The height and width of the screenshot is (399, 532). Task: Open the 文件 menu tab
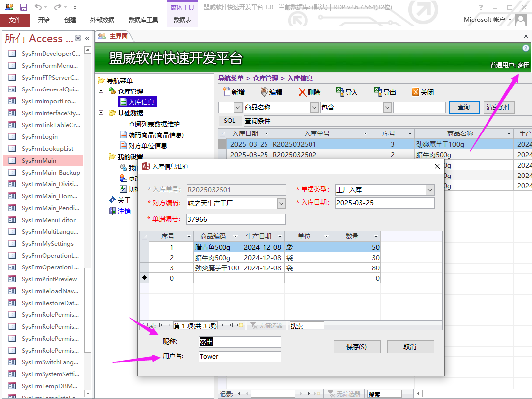15,20
